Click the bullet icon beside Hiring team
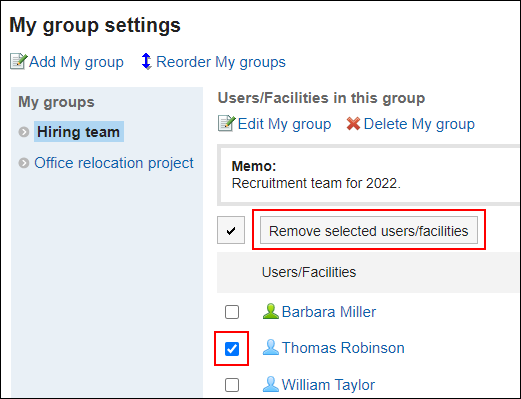This screenshot has height=399, width=521. coord(24,132)
